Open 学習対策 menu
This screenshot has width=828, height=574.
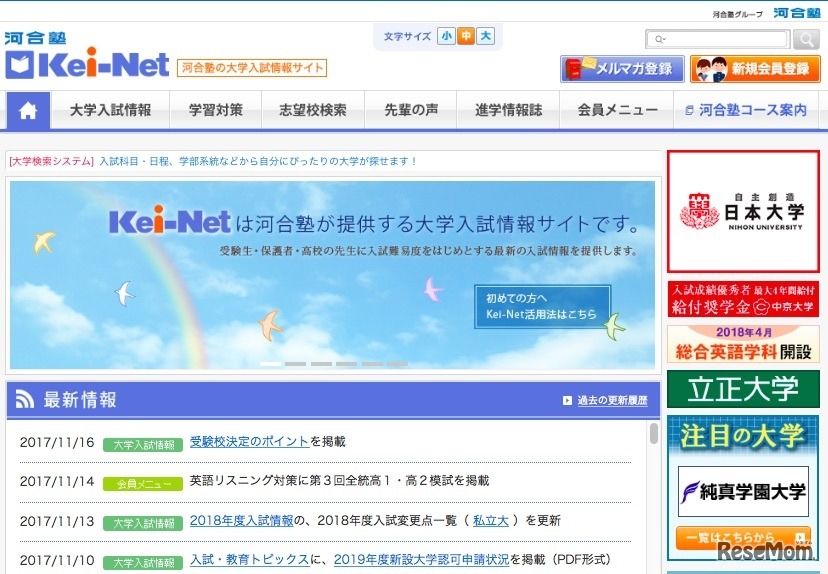(x=215, y=110)
